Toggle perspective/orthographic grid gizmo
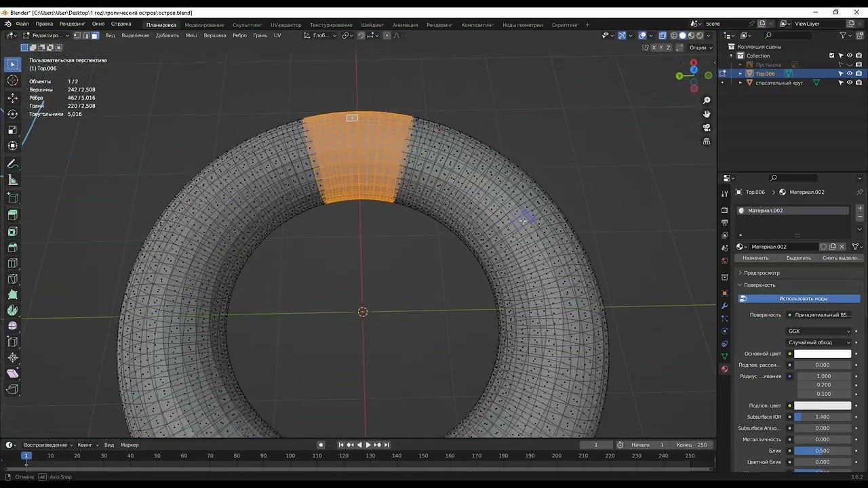The width and height of the screenshot is (868, 488). 707,142
